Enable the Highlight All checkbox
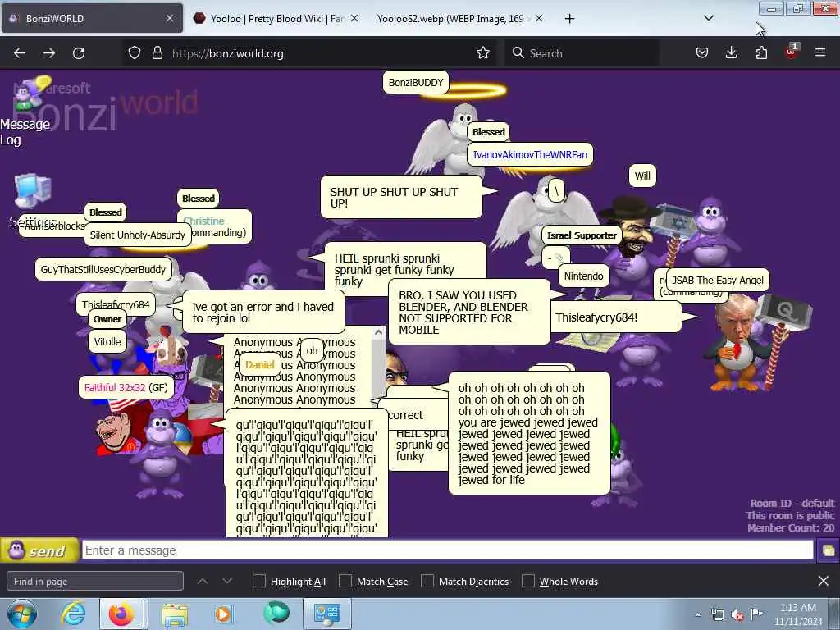The height and width of the screenshot is (630, 840). 258,582
